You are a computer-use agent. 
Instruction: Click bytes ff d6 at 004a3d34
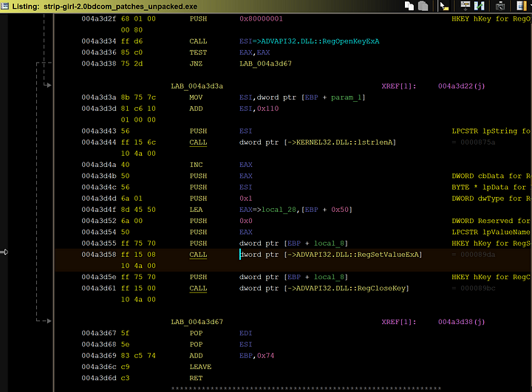tap(132, 41)
